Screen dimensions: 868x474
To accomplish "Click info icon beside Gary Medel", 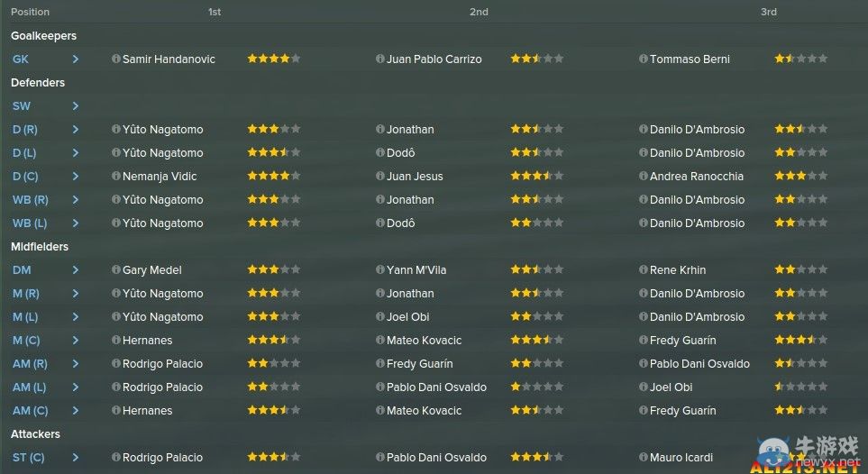I will coord(115,269).
